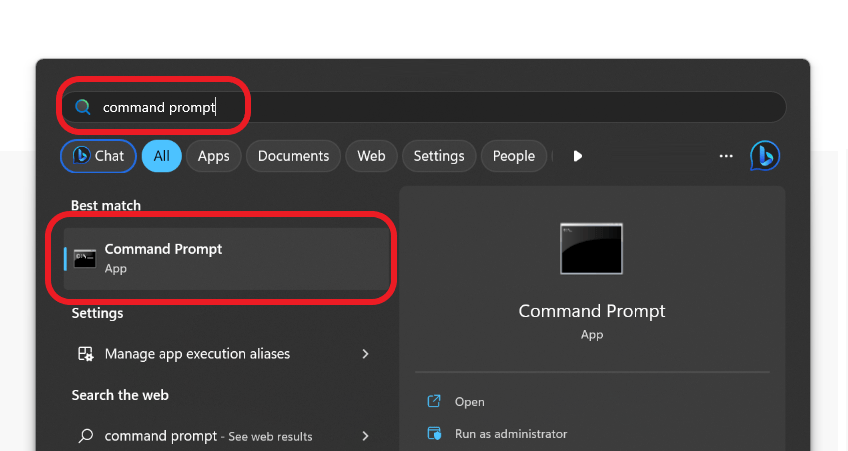Expand chevron beside Manage app execution aliases
The image size is (848, 451).
click(366, 354)
